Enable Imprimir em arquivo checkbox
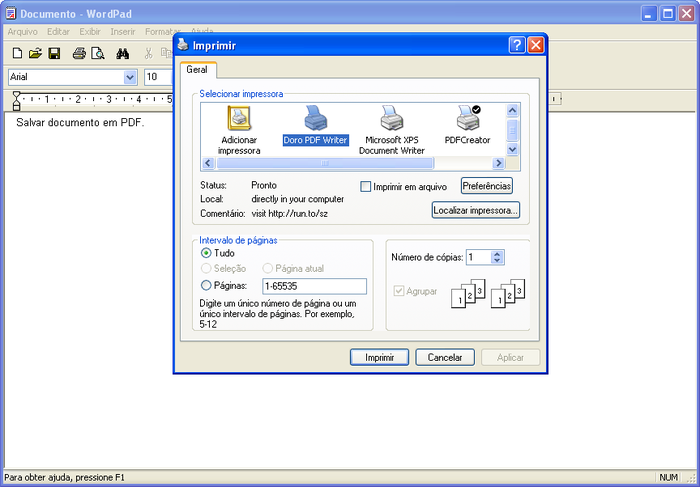Image resolution: width=700 pixels, height=487 pixels. [366, 187]
